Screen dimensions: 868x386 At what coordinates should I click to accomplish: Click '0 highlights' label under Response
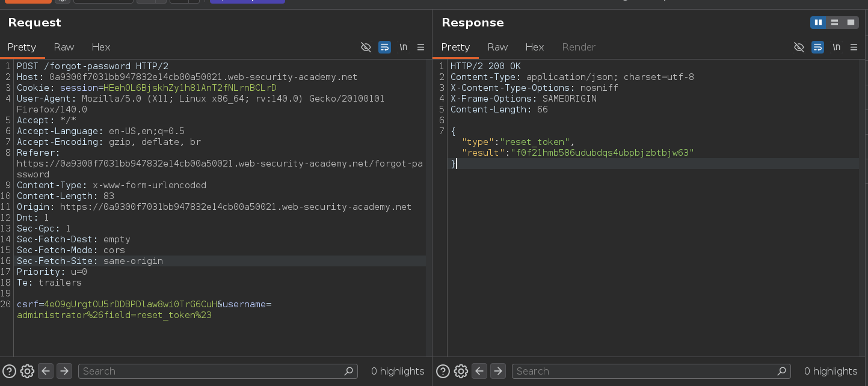coord(831,371)
